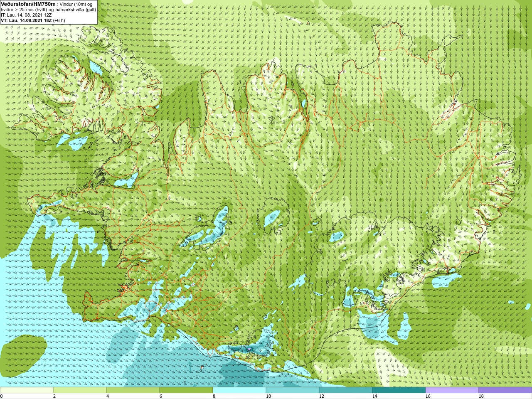The width and height of the screenshot is (532, 399).
Task: Select the pale yellow 0–2 m/s legend swatch
Action: click(27, 390)
